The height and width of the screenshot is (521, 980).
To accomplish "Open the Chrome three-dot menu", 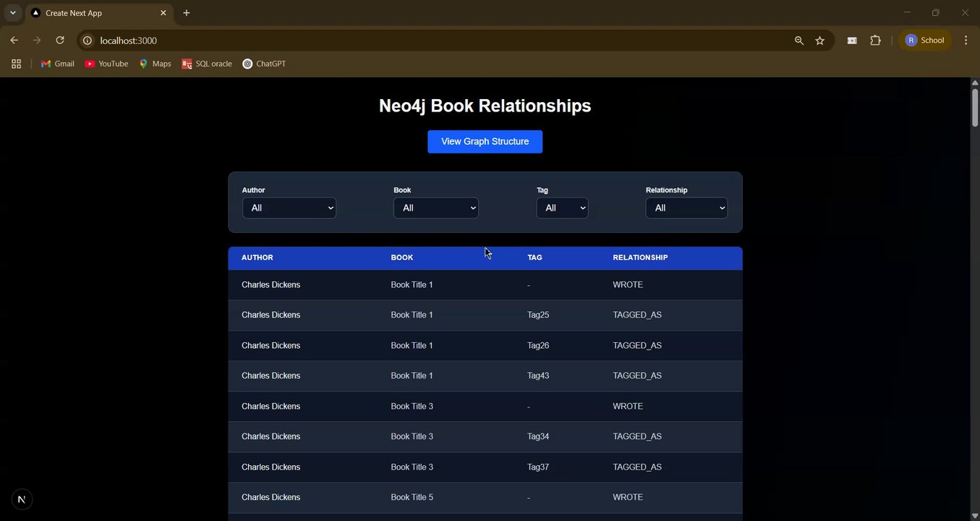I will coord(966,41).
